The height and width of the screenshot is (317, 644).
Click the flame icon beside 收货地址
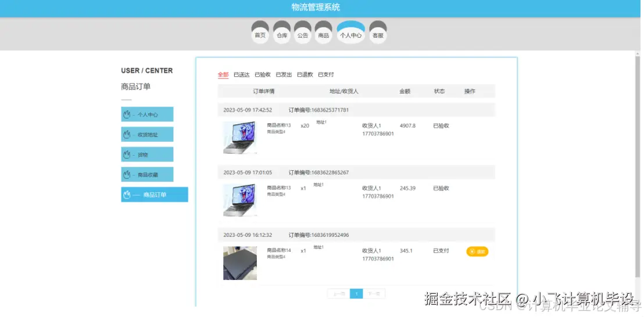[x=127, y=134]
